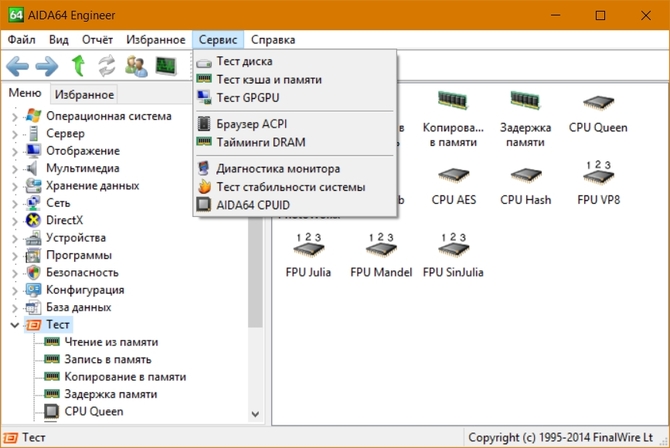This screenshot has width=670, height=448.
Task: Click the Windows flag icon beside Операционная система
Action: coord(33,116)
